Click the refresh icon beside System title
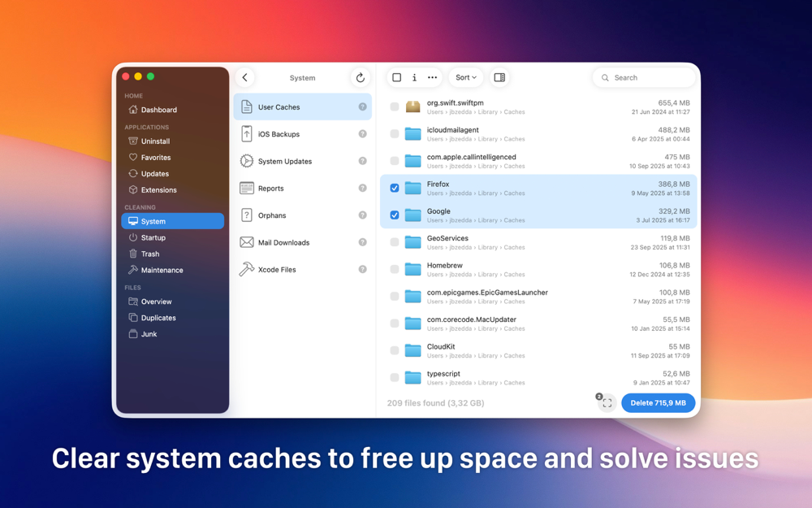812x508 pixels. pyautogui.click(x=361, y=78)
